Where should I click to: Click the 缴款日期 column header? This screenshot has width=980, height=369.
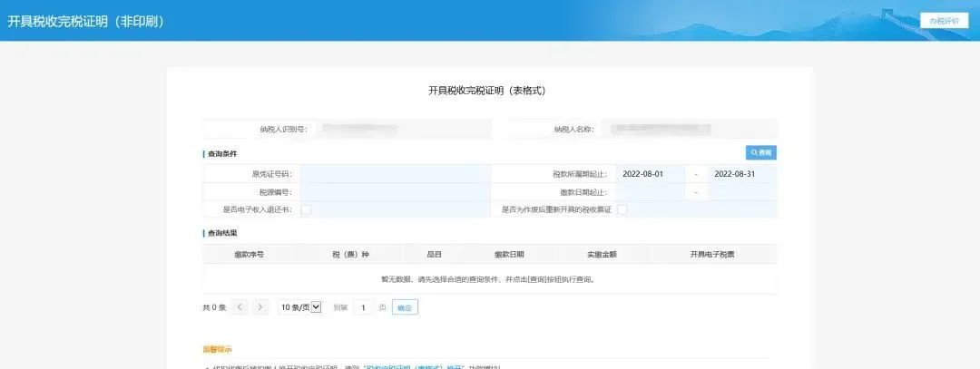click(509, 254)
